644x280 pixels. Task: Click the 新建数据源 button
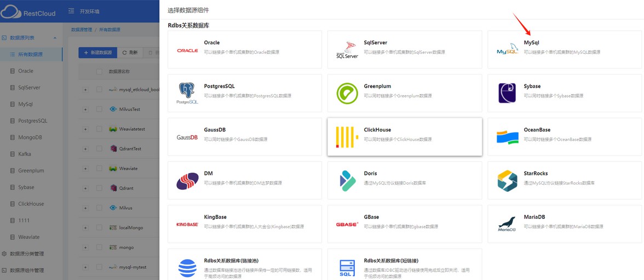[x=97, y=53]
